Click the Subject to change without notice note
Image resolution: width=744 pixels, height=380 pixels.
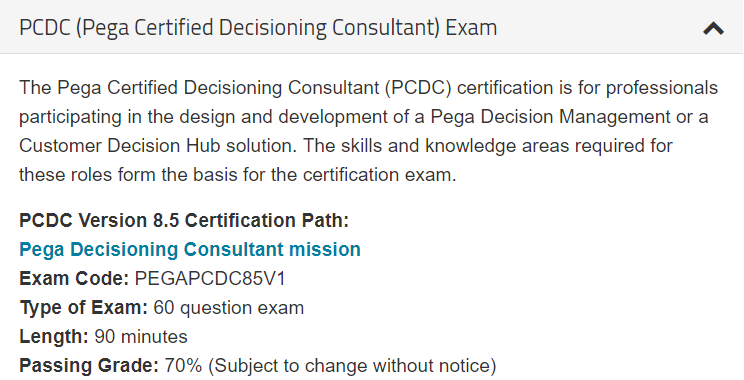(352, 366)
